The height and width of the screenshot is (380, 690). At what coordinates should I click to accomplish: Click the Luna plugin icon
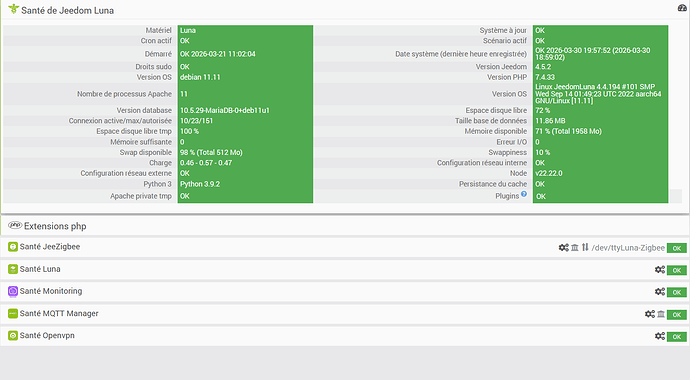[x=13, y=269]
